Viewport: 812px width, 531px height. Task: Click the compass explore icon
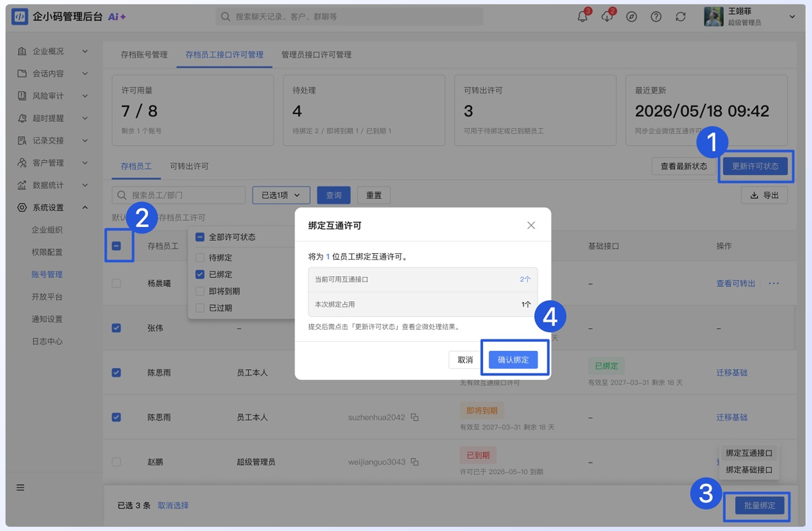632,16
